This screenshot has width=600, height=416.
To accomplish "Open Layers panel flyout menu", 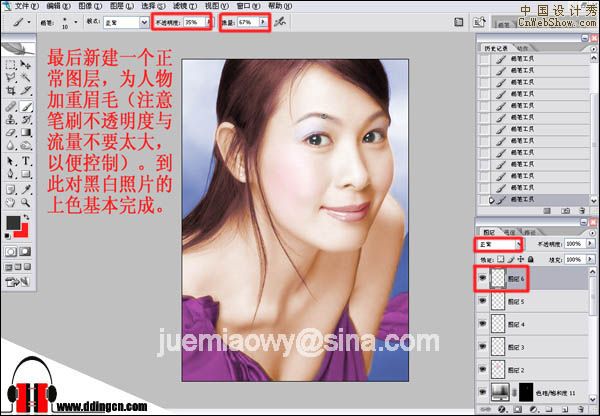I will click(x=592, y=232).
